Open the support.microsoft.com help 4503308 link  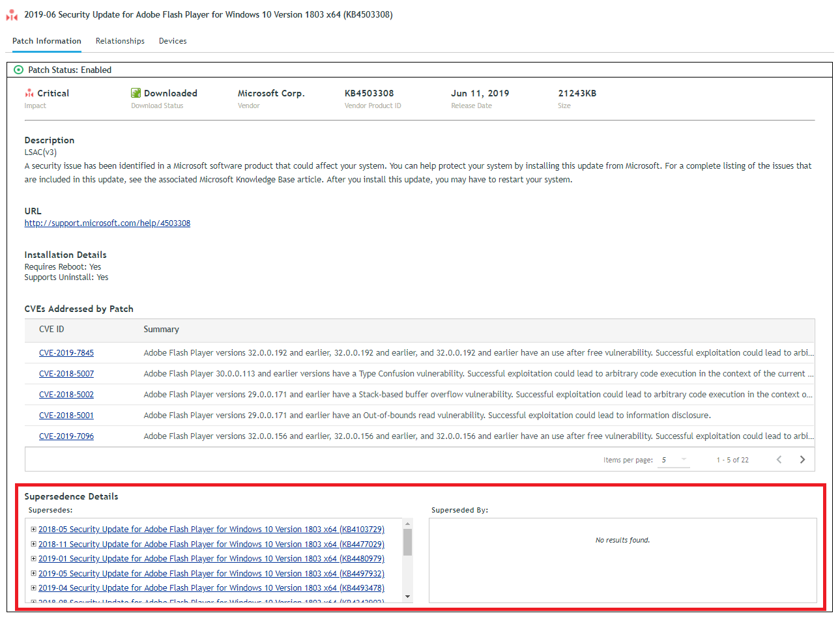pos(108,223)
